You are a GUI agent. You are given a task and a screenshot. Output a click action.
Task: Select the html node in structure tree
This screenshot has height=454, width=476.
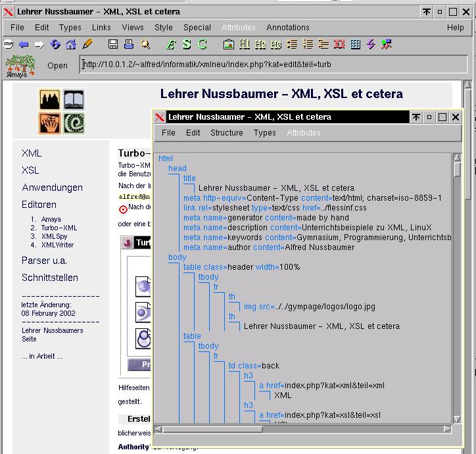coord(166,159)
